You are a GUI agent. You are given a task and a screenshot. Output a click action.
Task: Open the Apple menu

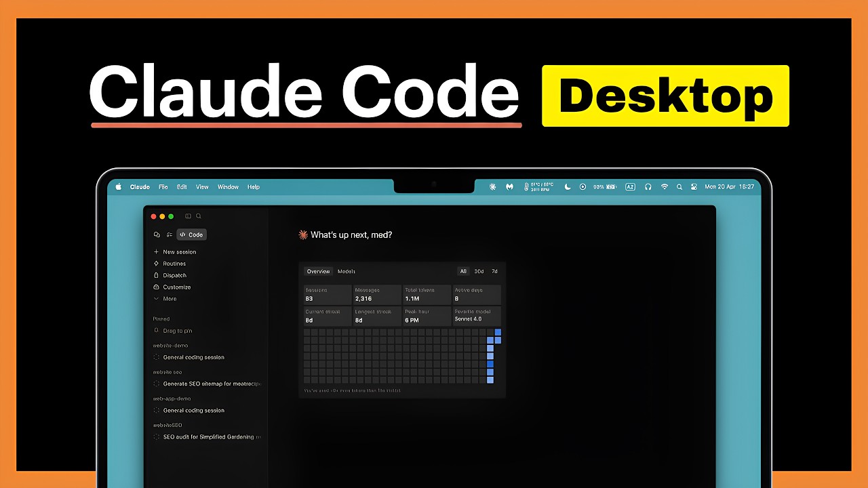point(118,187)
